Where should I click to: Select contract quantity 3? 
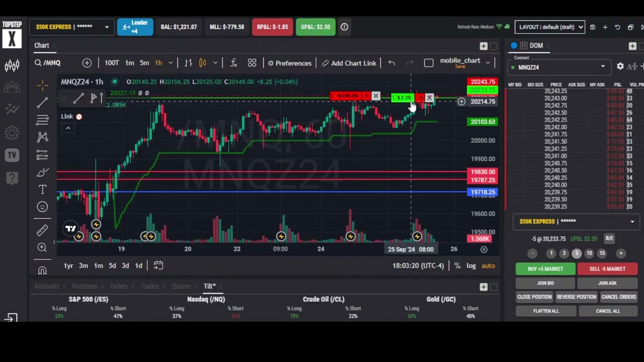point(564,253)
